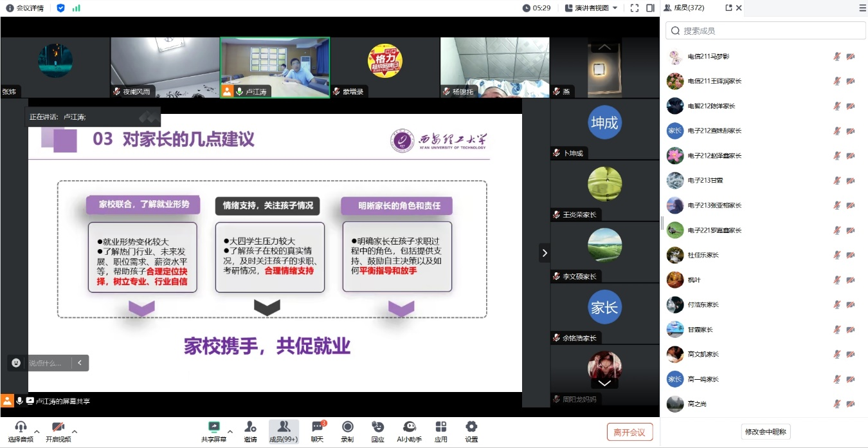The width and height of the screenshot is (868, 448).
Task: Click 付浩东家长's muted microphone toggle
Action: coord(837,304)
